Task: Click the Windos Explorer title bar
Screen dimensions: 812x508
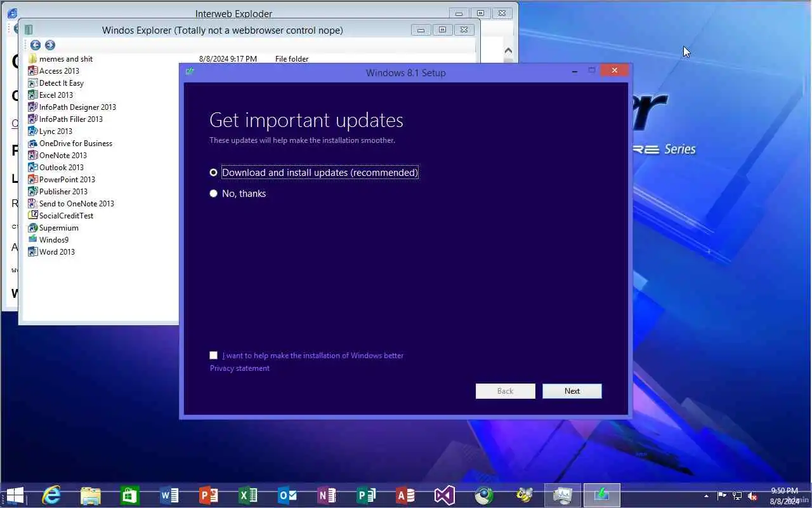Action: 222,30
